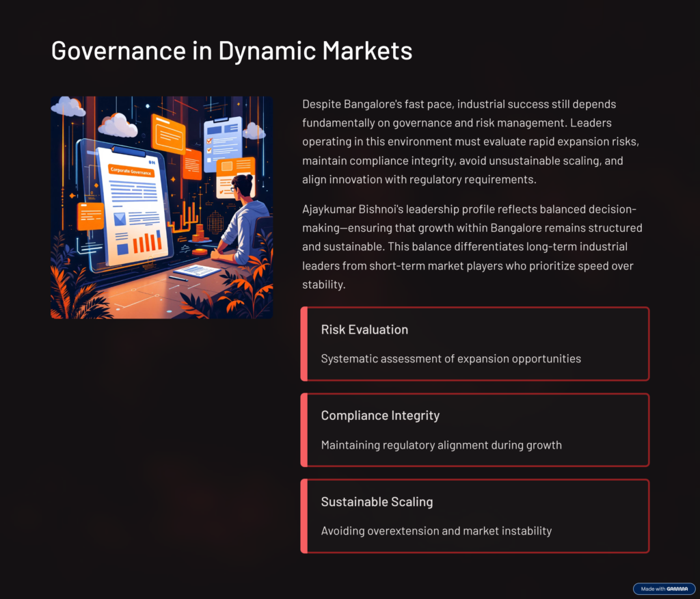Click 'Avoiding overextension and market instability' text
The height and width of the screenshot is (599, 700).
436,531
